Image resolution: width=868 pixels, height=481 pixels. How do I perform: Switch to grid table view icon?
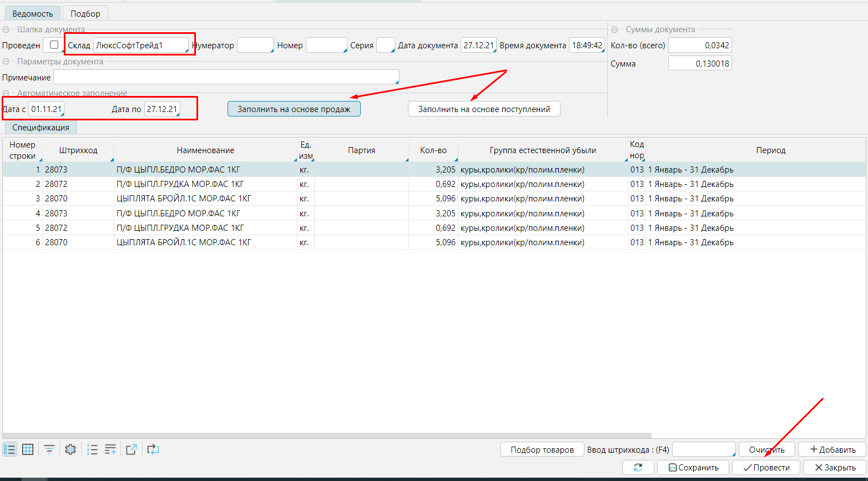28,449
